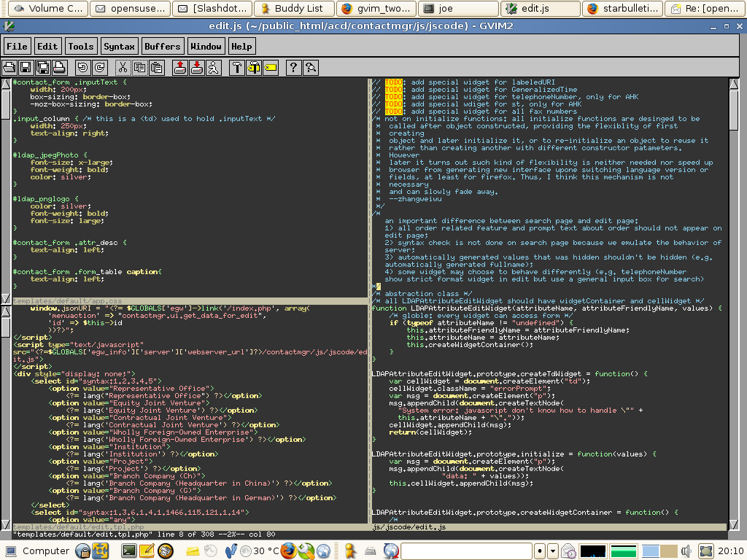Image resolution: width=747 pixels, height=560 pixels.
Task: Open help with the question mark icon
Action: click(293, 68)
